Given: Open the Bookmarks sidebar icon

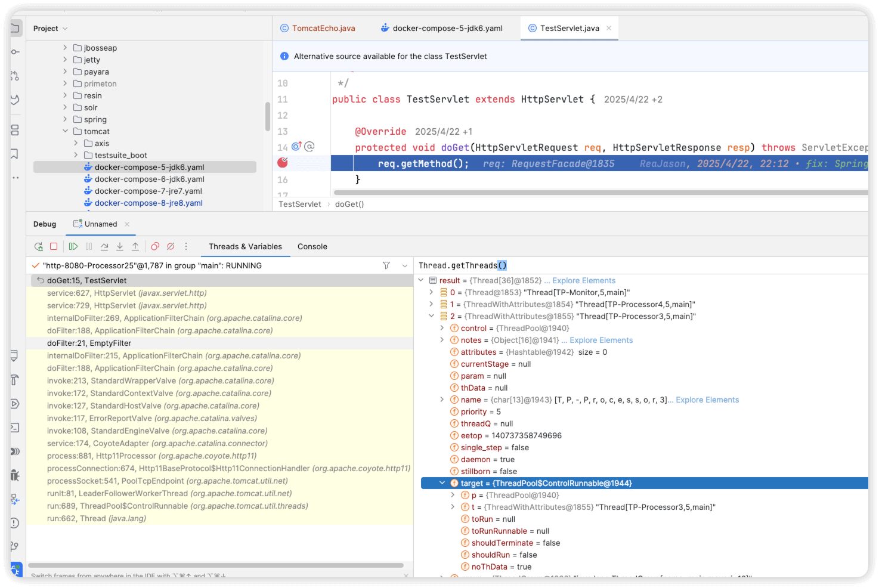Looking at the screenshot, I should (x=16, y=154).
